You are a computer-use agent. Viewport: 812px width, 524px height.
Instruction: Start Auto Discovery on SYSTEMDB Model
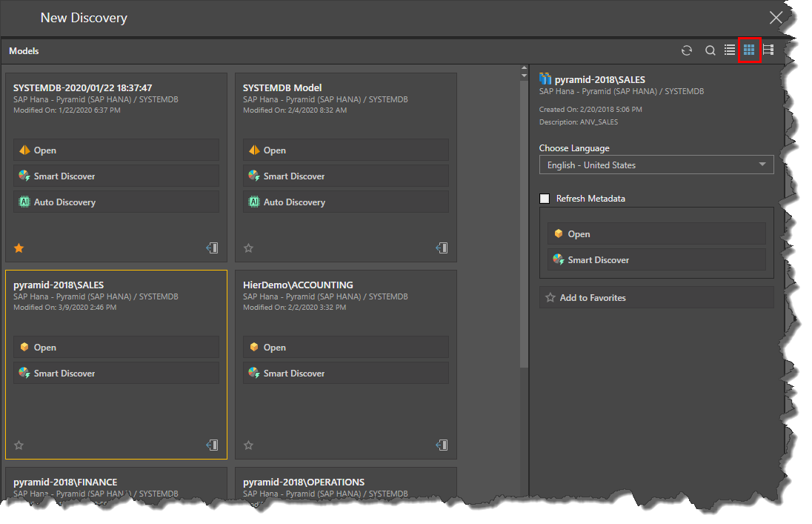[x=345, y=202]
